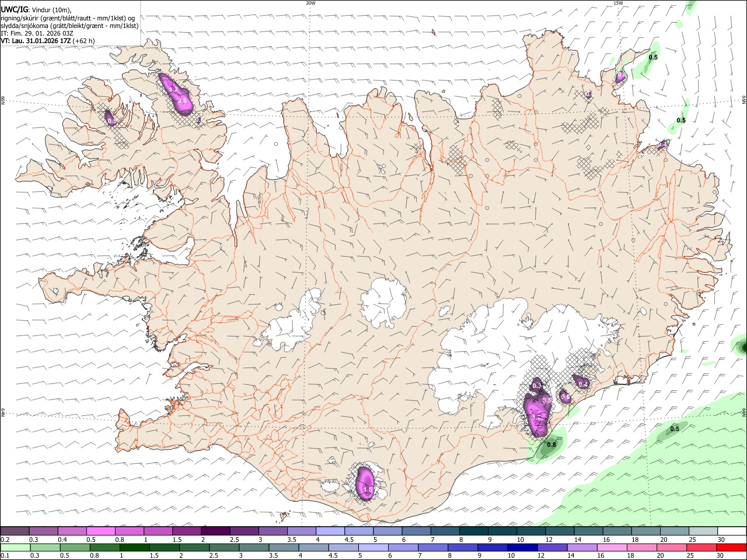Click the dark mauve 0.2–0.3 snow legend swatch
Image resolution: width=747 pixels, height=560 pixels.
[15, 531]
